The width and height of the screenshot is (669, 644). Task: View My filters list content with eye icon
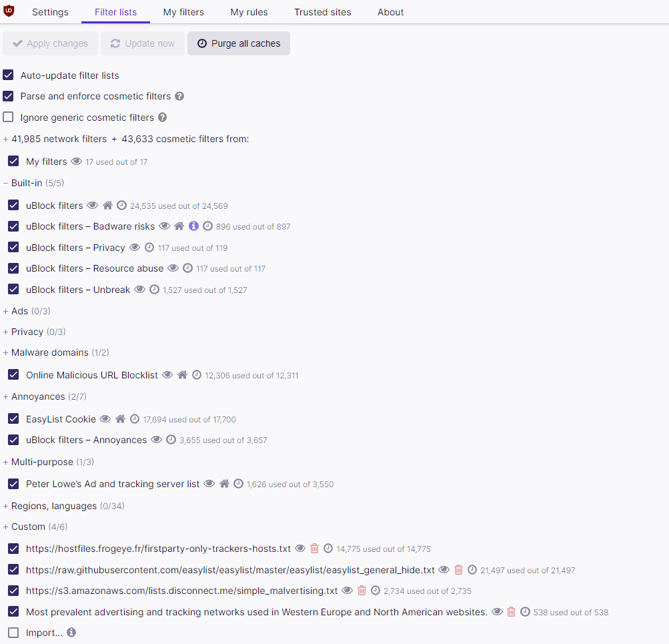click(x=77, y=162)
